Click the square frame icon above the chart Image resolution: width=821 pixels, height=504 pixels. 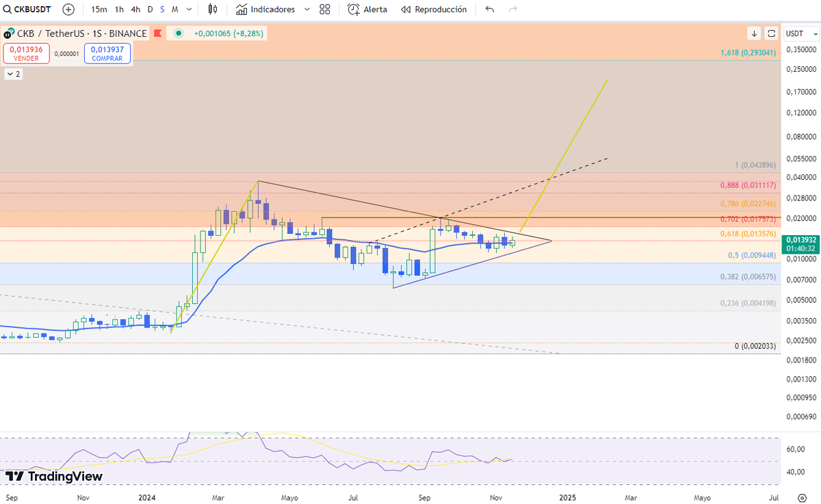[x=771, y=33]
